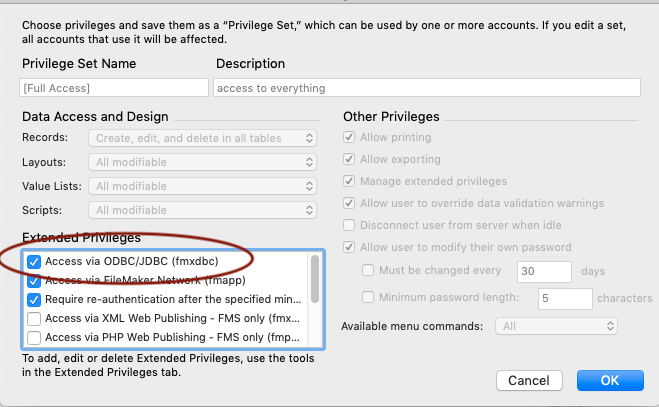This screenshot has height=407, width=659.
Task: Toggle Access via ODBC/JDBC (fmxdbc) checkbox
Action: point(34,262)
